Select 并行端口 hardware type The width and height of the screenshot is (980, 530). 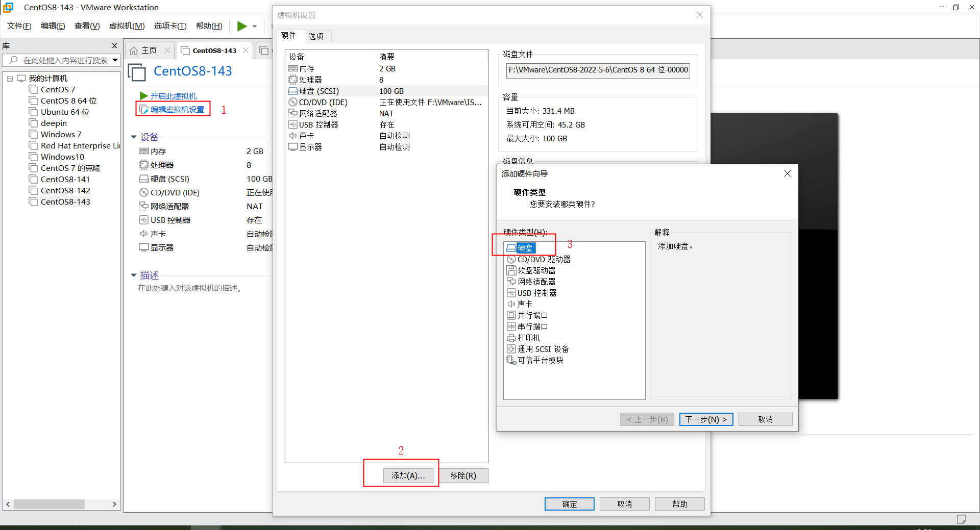tap(527, 315)
